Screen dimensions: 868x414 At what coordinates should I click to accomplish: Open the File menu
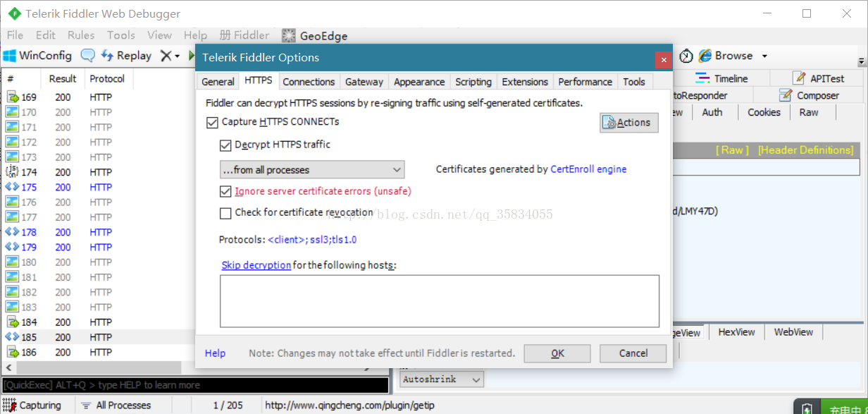[15, 35]
